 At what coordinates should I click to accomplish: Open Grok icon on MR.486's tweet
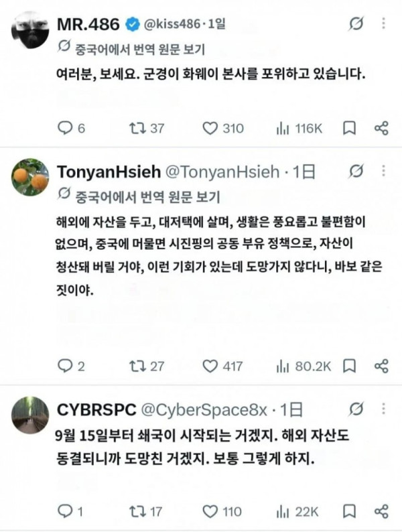point(356,23)
